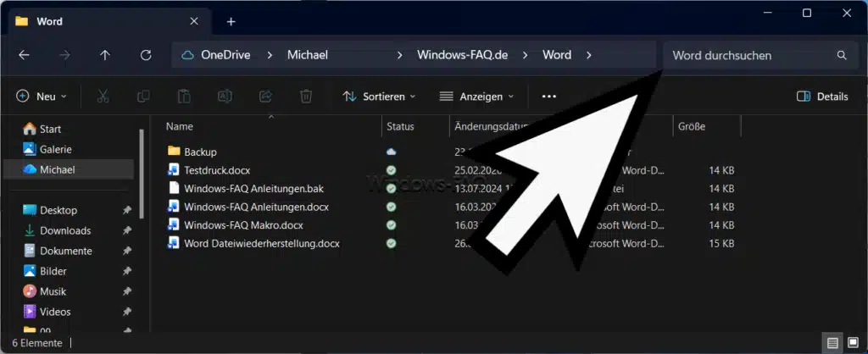The image size is (868, 354).
Task: Expand chevron after OneDrive breadcrumb
Action: [x=270, y=55]
